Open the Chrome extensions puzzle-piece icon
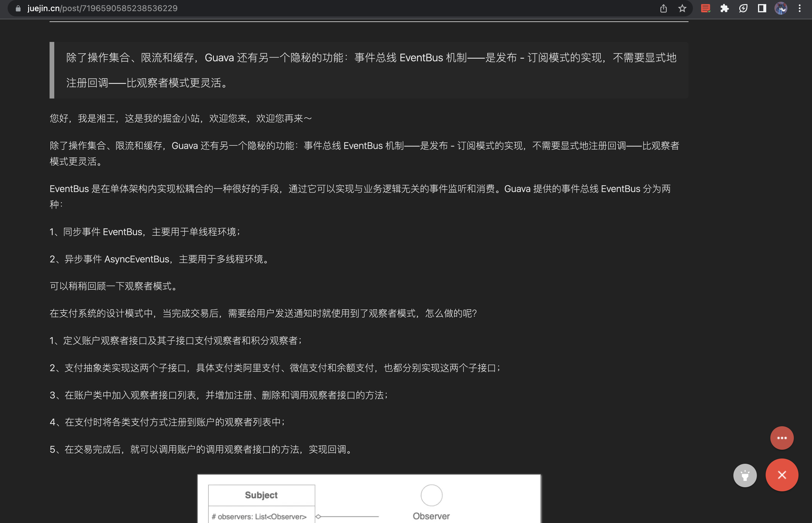Screen dimensions: 812x523 tap(724, 8)
